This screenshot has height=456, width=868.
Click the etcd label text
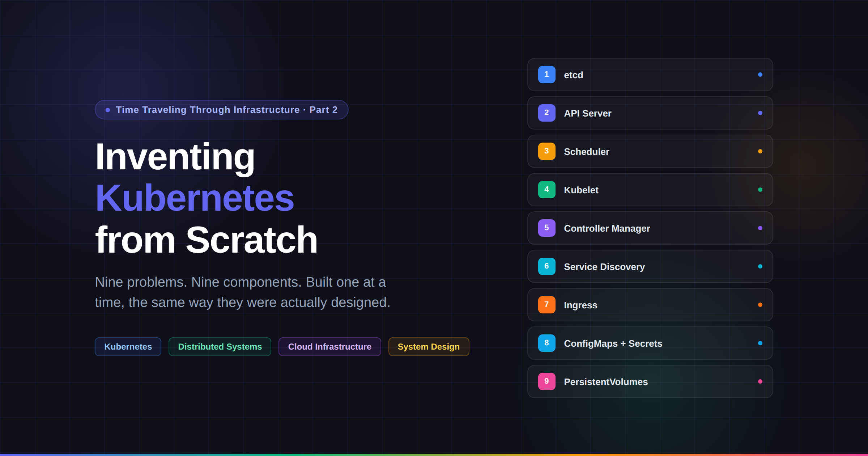click(573, 75)
